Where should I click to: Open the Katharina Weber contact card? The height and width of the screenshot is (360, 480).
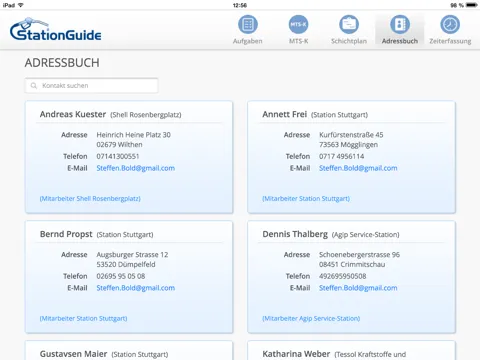351,350
